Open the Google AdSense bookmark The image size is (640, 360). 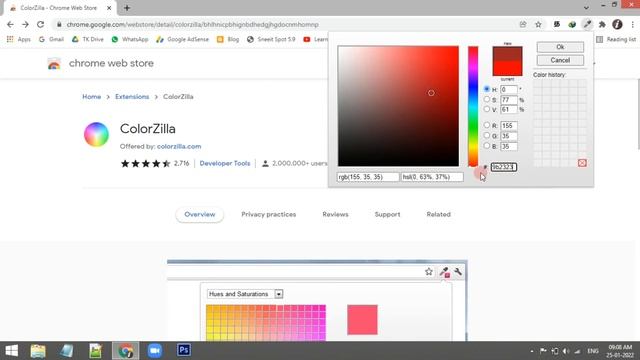[182, 39]
